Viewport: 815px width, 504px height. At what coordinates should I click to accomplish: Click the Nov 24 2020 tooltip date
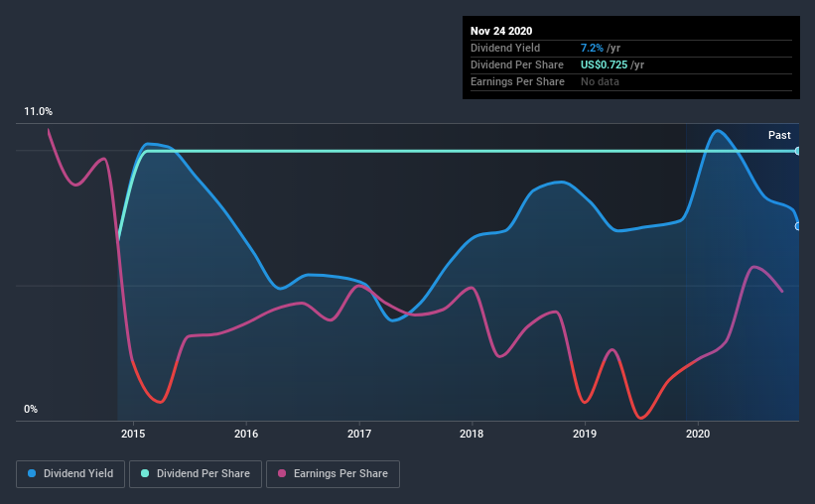[501, 31]
